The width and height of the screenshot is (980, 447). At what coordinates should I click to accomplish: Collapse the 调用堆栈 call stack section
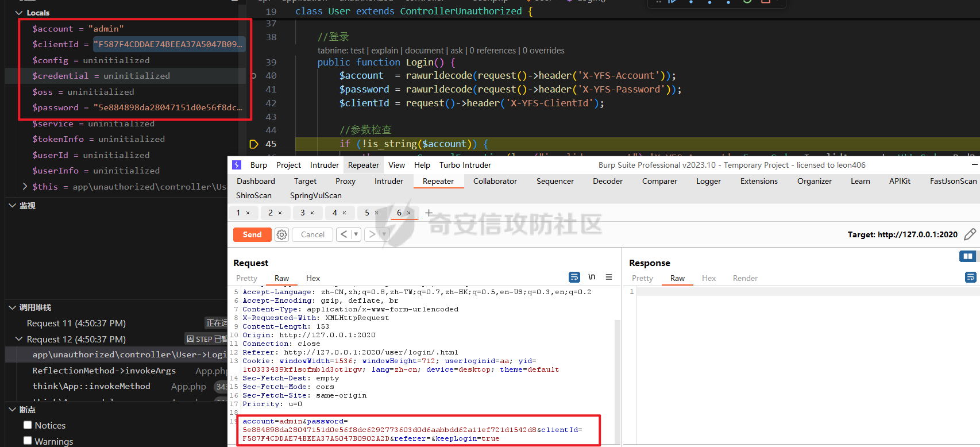(x=13, y=307)
